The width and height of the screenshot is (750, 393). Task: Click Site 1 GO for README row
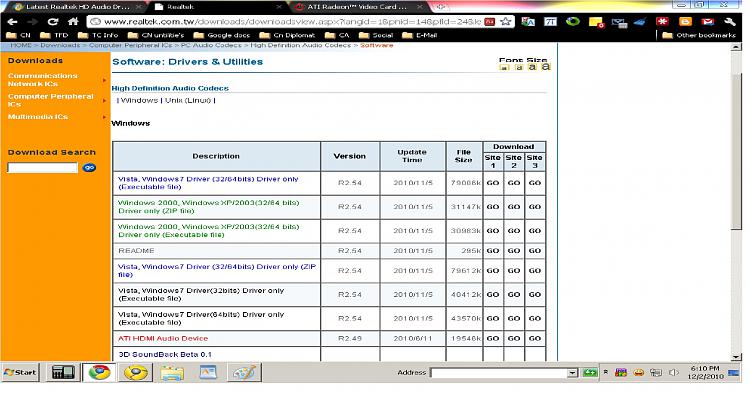[493, 251]
